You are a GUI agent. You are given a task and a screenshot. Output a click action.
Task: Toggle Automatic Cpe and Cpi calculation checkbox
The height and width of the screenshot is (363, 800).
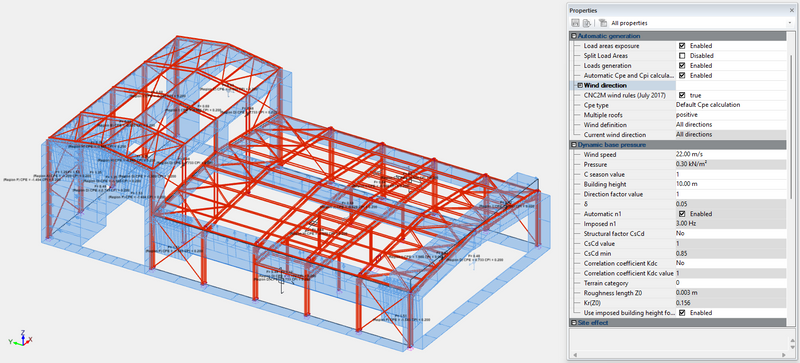point(682,76)
